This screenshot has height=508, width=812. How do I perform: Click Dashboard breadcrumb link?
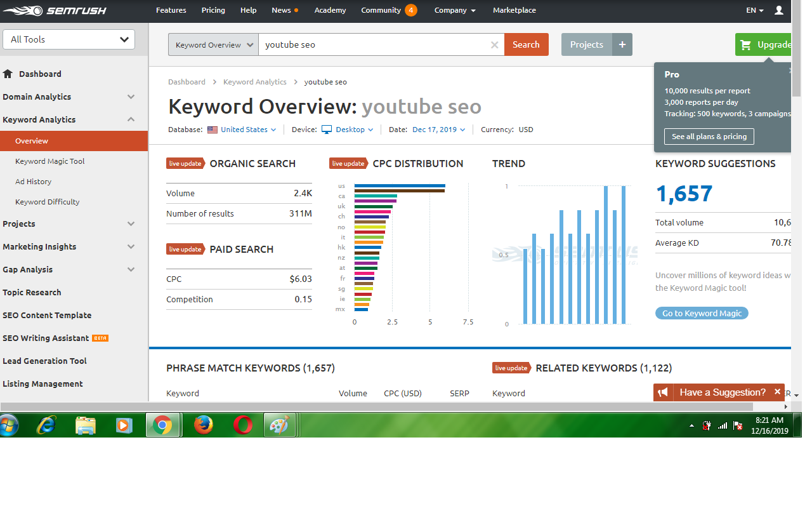point(187,82)
